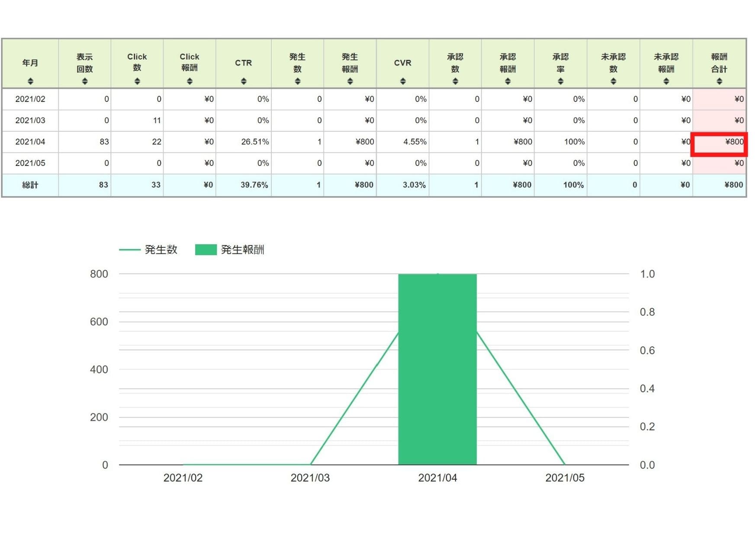Sort by 発生数 column sort arrows
The height and width of the screenshot is (537, 756).
coord(298,81)
